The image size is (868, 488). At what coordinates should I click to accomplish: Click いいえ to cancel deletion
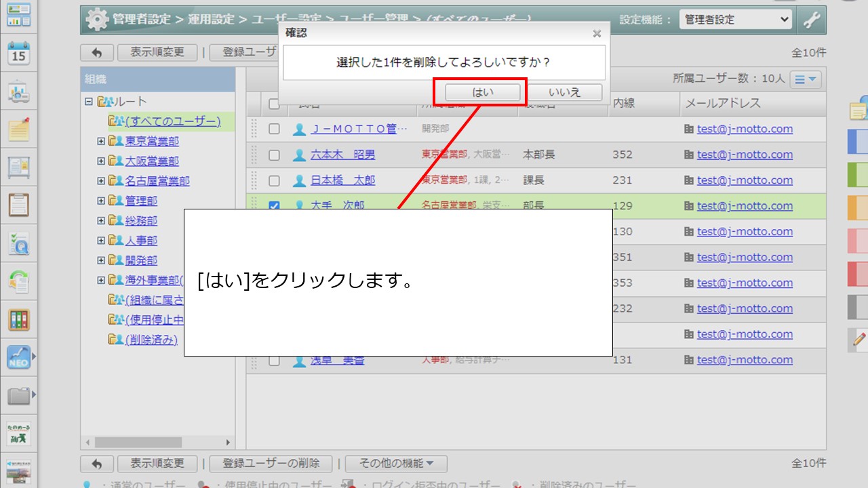pyautogui.click(x=564, y=92)
